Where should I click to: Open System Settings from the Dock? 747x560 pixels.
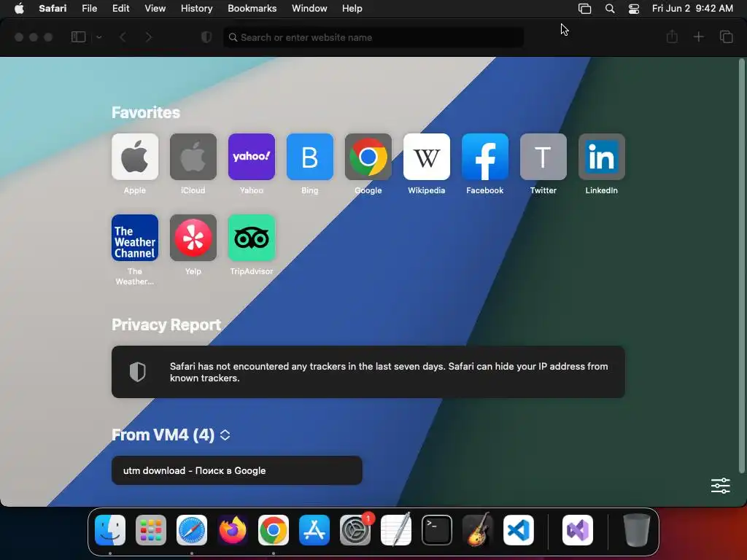[355, 530]
